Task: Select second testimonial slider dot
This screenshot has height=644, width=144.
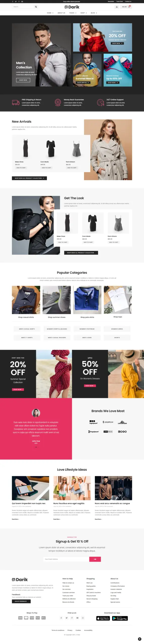Action: [x=36, y=447]
